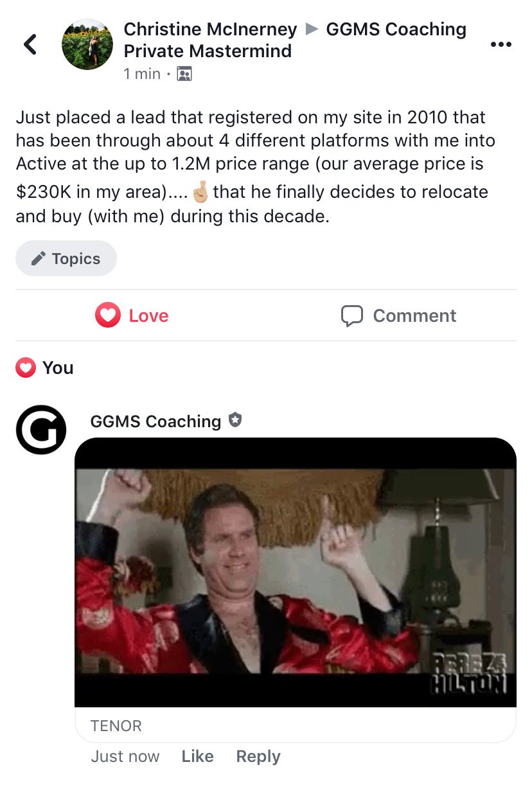The width and height of the screenshot is (532, 796).
Task: View who reacted by tapping You
Action: 58,367
